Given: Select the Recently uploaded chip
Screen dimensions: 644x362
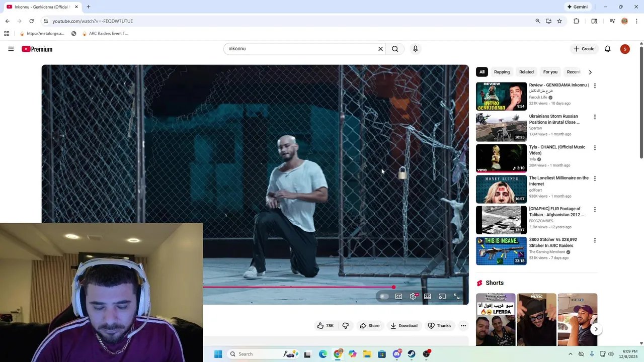Looking at the screenshot, I should [x=574, y=72].
